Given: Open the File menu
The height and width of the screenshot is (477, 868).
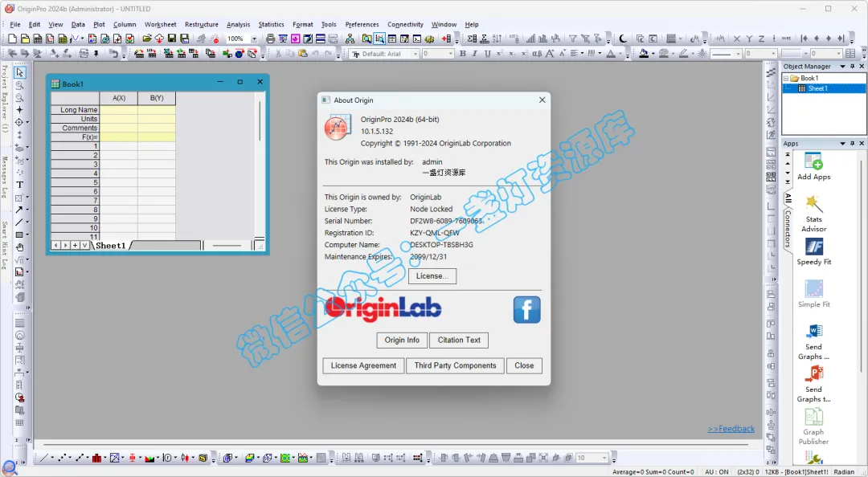Looking at the screenshot, I should pyautogui.click(x=15, y=24).
